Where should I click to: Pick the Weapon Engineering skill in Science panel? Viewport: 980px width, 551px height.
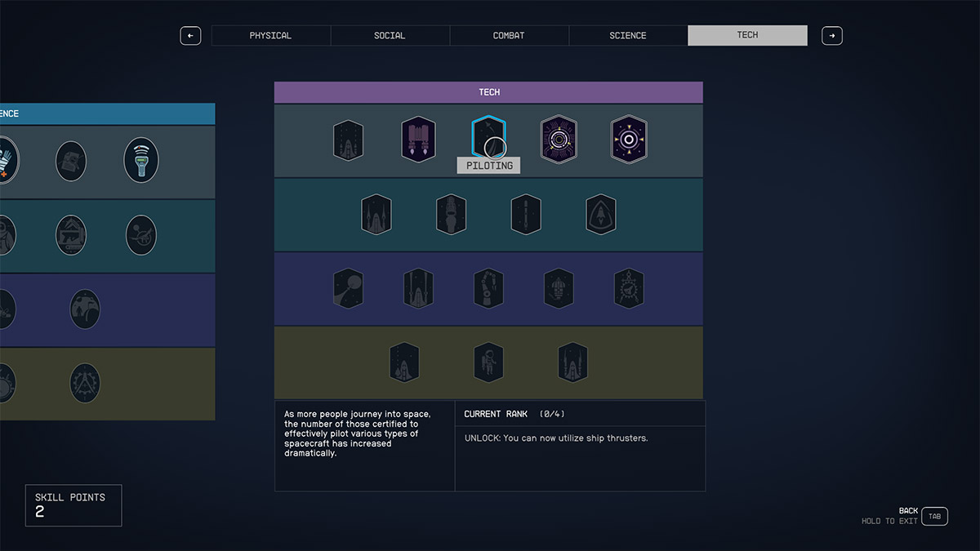(x=71, y=235)
